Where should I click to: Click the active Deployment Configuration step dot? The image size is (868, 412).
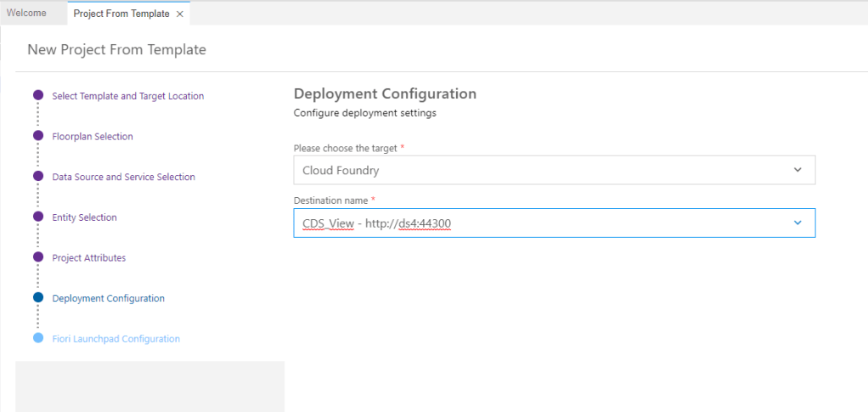[x=38, y=298]
